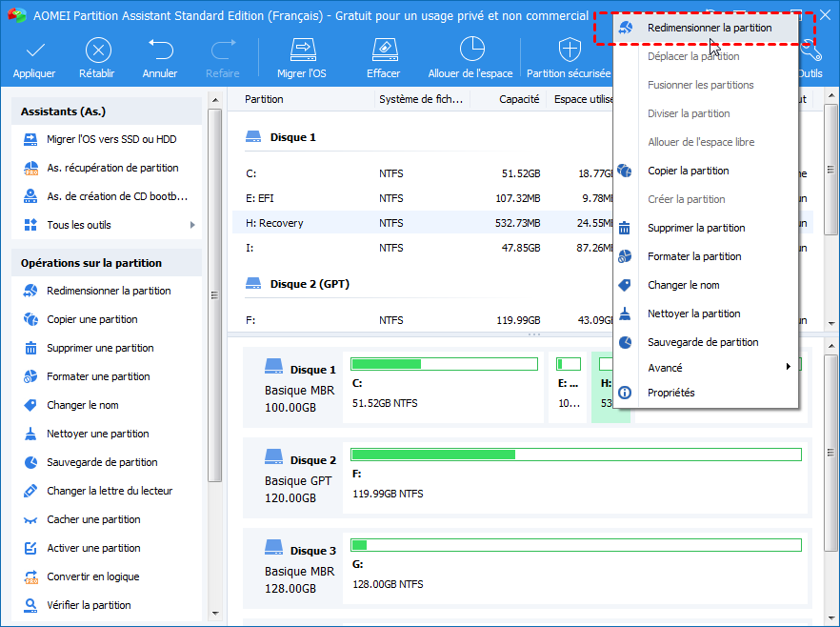
Task: Click the Rétablir toolbar icon
Action: 98,51
